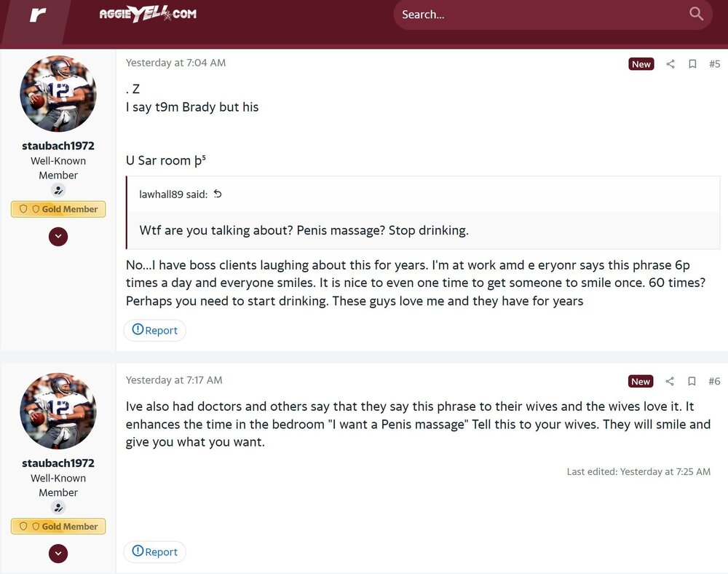Expand user details under first staubach1972 profile

58,236
